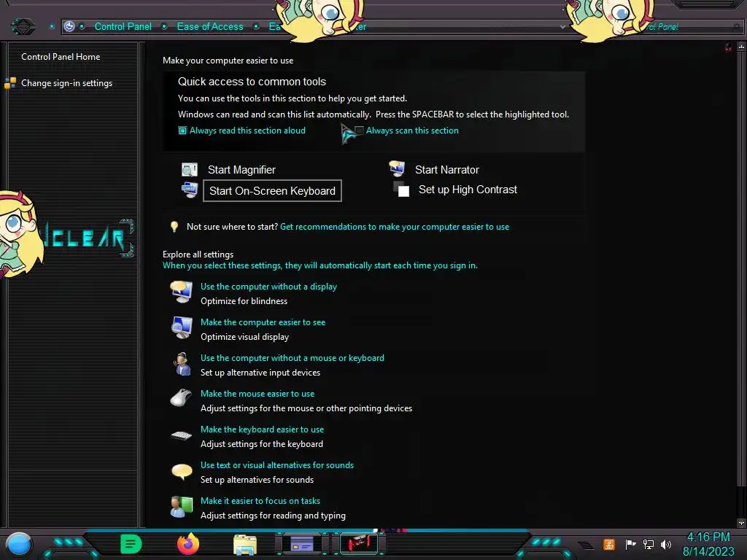Click the shield icon beside Change sign-in settings

10,83
